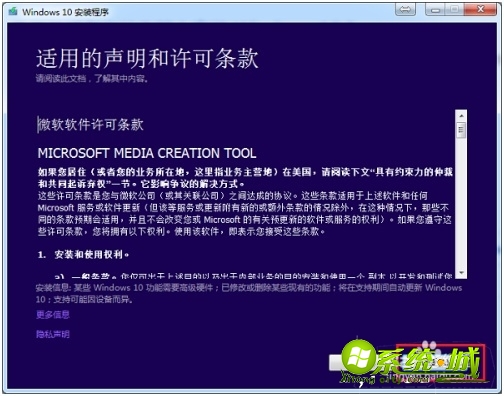Click the 安装信息 notice paragraph
Viewport: 504px width, 396px height.
point(249,293)
